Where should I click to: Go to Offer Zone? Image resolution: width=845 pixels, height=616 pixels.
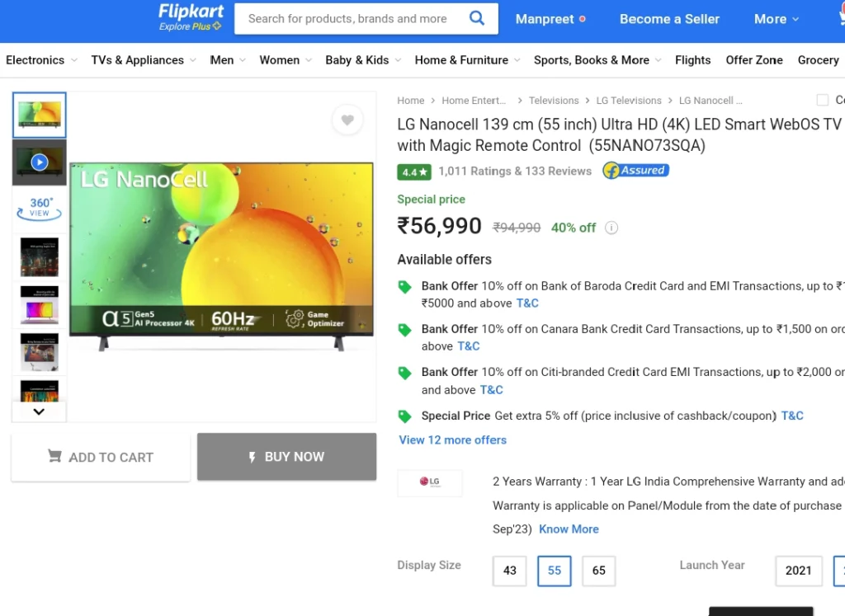tap(754, 60)
